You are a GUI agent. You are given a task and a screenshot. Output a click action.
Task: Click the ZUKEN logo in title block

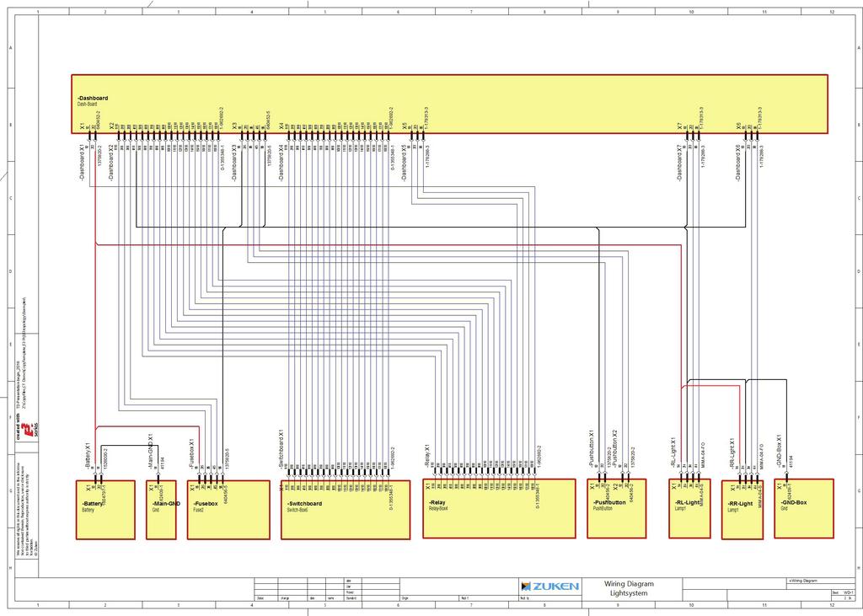[x=549, y=587]
